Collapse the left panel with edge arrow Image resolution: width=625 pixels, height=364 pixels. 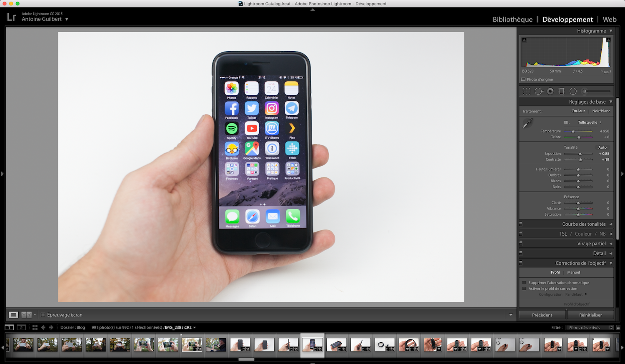pyautogui.click(x=2, y=174)
